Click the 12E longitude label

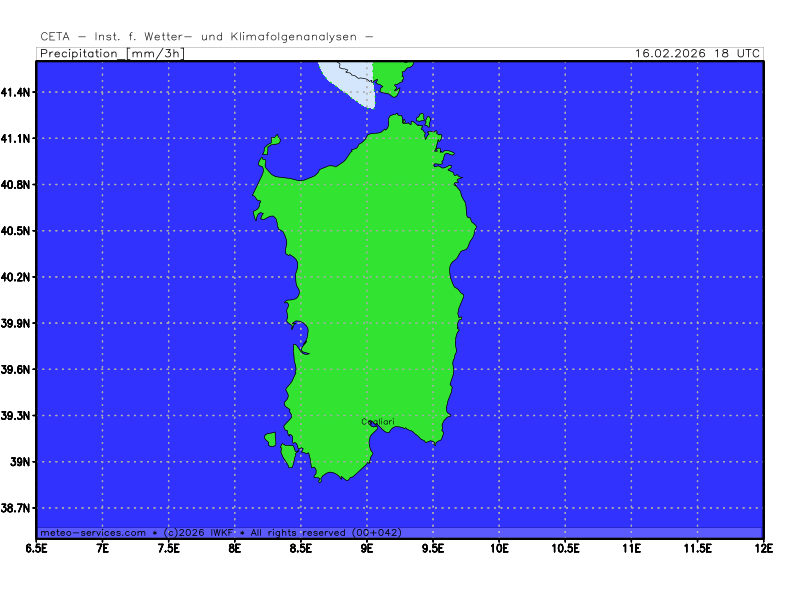(763, 548)
